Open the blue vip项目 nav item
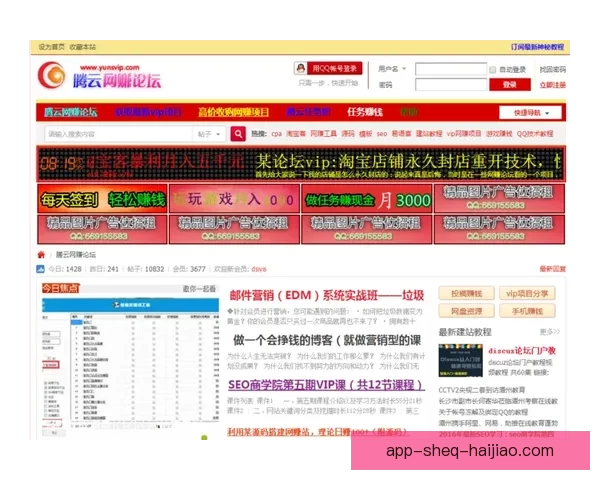The height and width of the screenshot is (480, 600). 148,112
